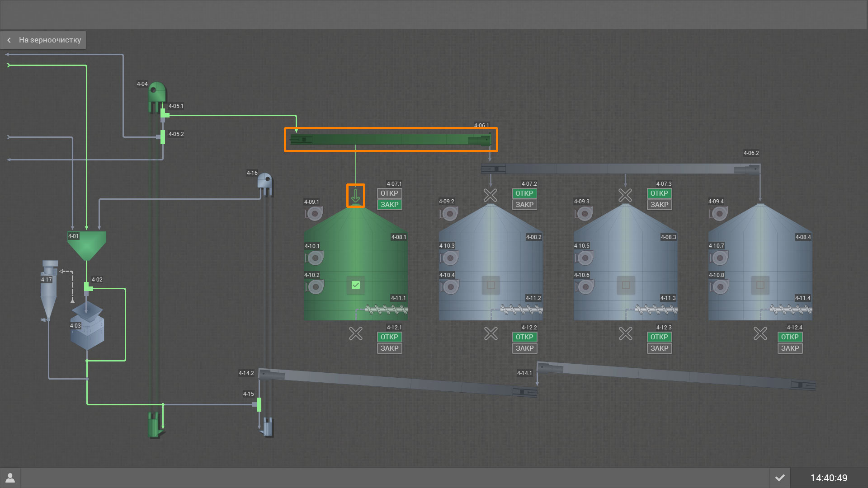Image resolution: width=868 pixels, height=488 pixels.
Task: Go back to На зерноочистку screen
Action: point(43,40)
